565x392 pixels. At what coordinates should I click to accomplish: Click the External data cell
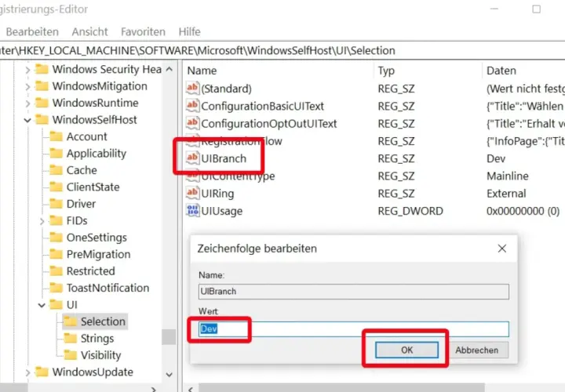coord(506,194)
